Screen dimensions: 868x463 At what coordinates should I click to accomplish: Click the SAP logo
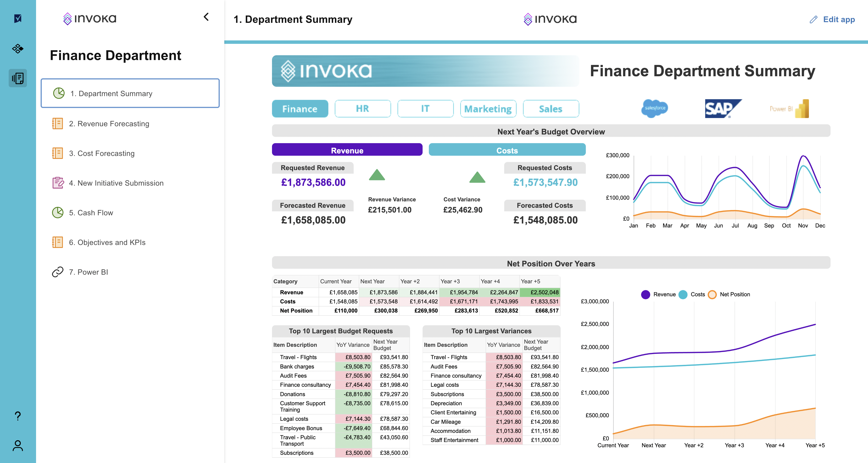pos(723,109)
